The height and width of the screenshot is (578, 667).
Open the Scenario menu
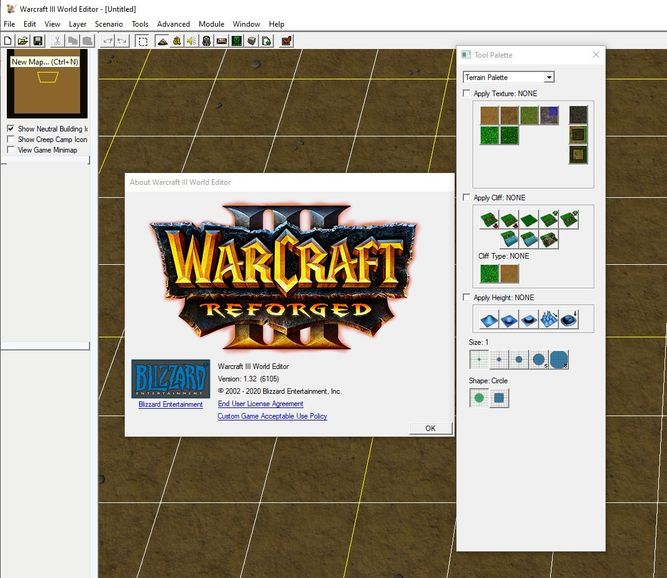click(109, 24)
